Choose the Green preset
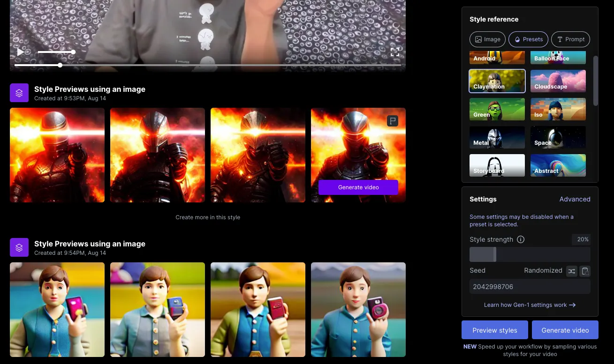 coord(497,109)
